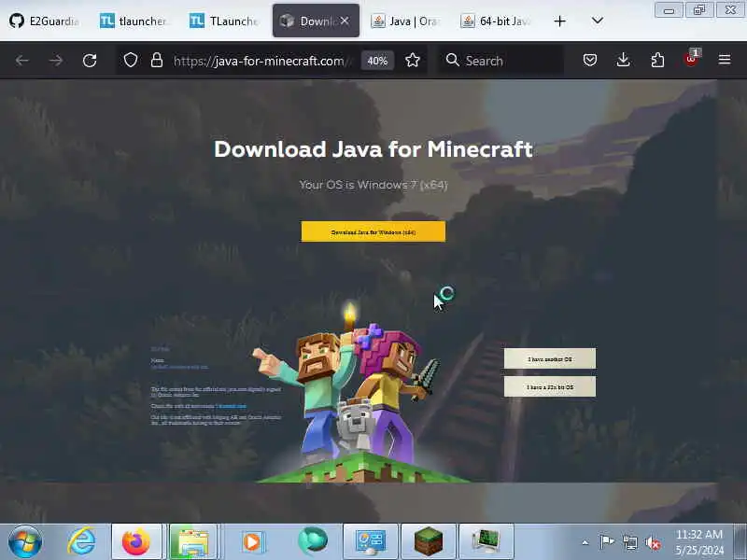The width and height of the screenshot is (747, 560).
Task: Open the Minecraft grass block taskbar app
Action: [x=428, y=541]
